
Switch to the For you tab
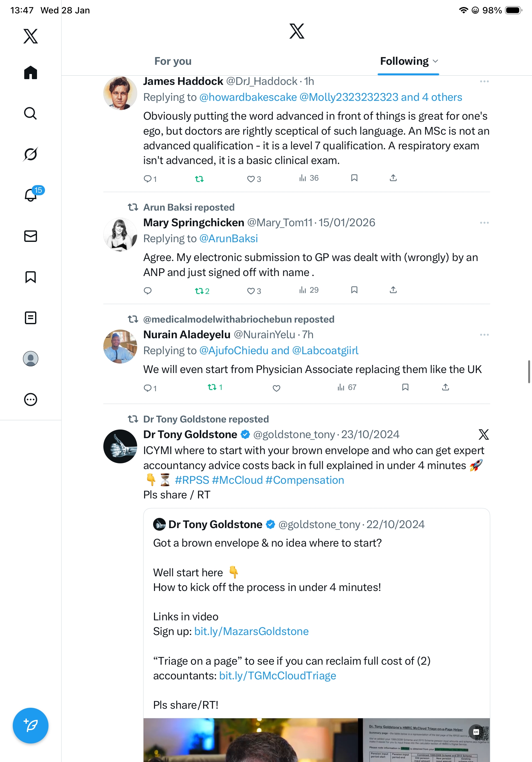pyautogui.click(x=173, y=61)
